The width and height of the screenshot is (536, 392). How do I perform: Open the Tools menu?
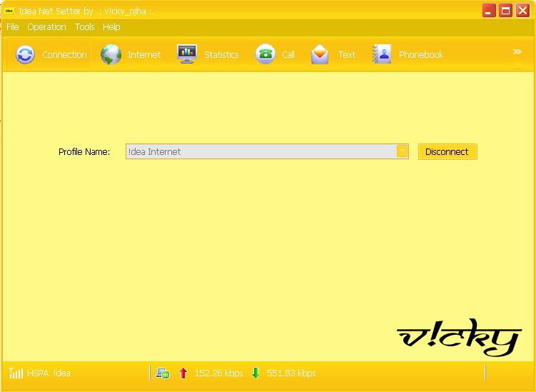pos(84,27)
